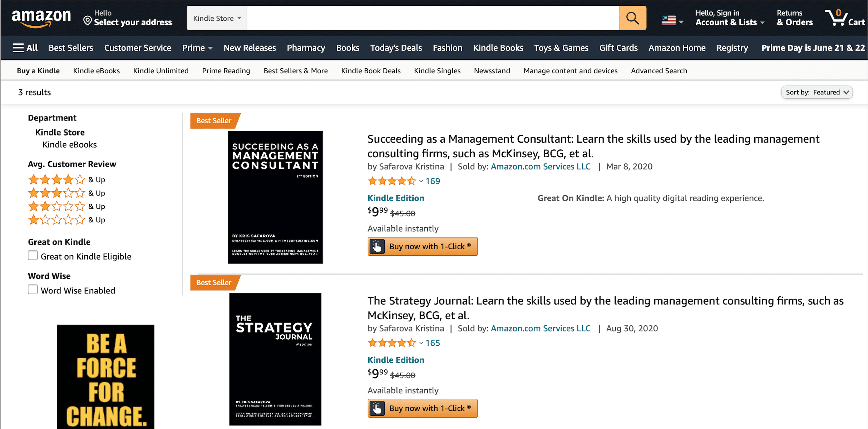Viewport: 868px width, 429px height.
Task: Click the US flag language icon
Action: [x=669, y=20]
